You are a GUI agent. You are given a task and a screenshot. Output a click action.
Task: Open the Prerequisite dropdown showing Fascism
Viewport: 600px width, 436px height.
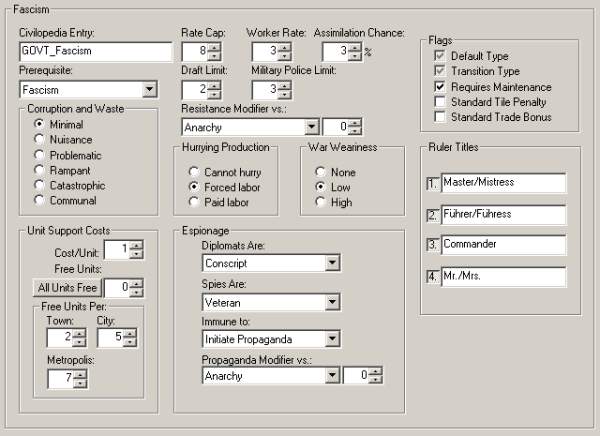pyautogui.click(x=149, y=90)
